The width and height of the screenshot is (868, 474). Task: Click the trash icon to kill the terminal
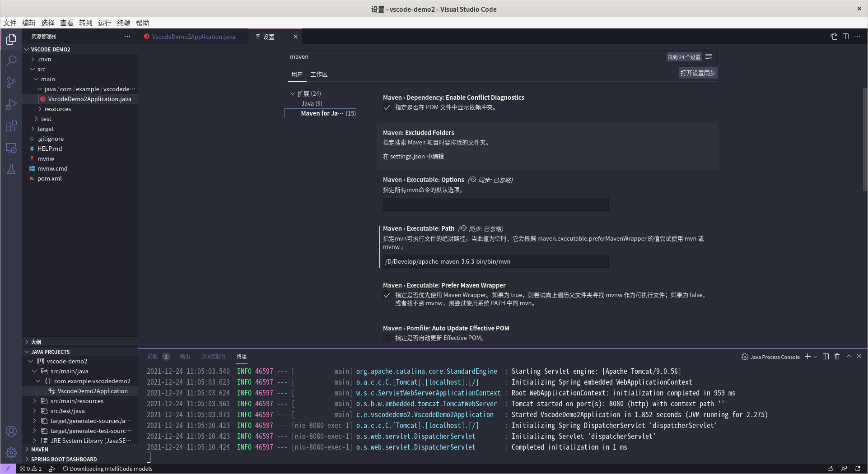837,357
